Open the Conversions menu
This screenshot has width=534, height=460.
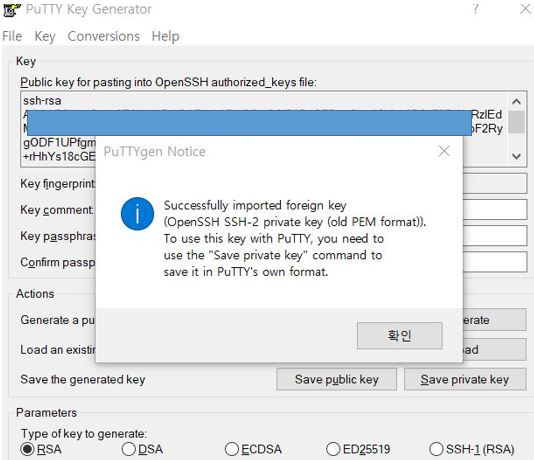click(104, 36)
